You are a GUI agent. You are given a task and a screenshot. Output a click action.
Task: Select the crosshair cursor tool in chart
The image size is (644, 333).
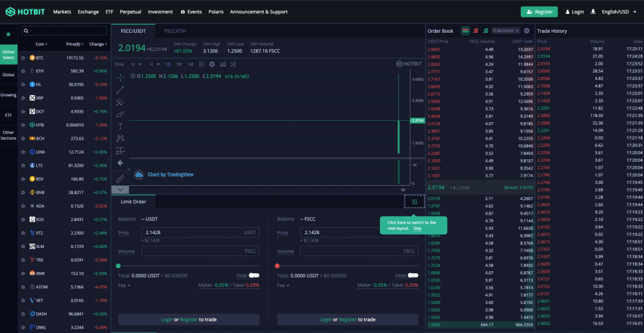120,76
